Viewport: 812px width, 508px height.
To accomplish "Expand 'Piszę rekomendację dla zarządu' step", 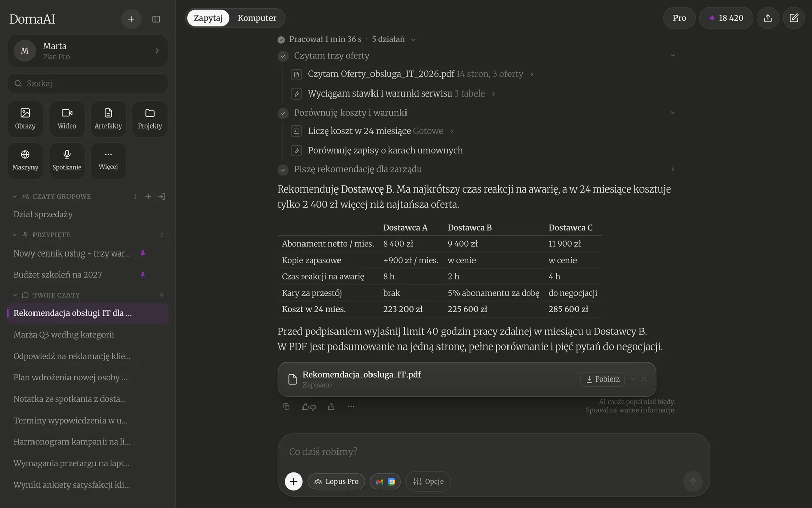I will coord(673,169).
